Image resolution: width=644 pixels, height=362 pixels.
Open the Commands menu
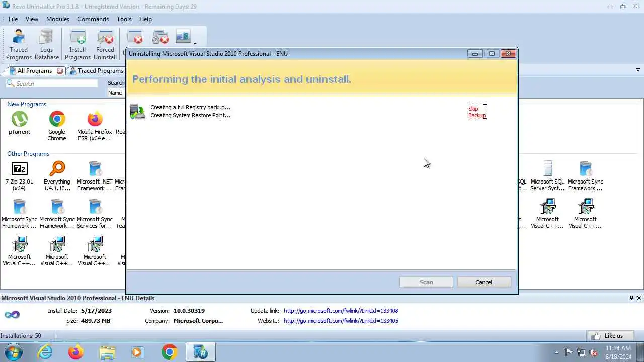pyautogui.click(x=93, y=19)
